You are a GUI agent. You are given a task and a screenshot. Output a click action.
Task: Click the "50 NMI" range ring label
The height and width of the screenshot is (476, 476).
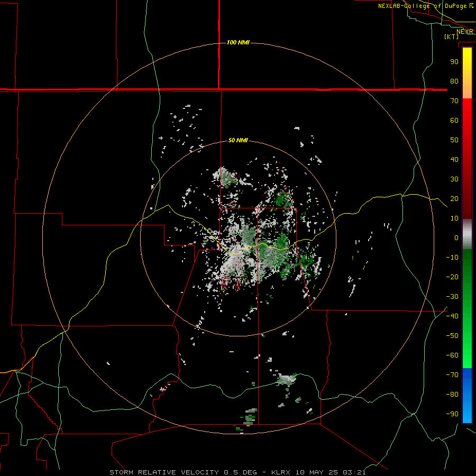point(238,140)
